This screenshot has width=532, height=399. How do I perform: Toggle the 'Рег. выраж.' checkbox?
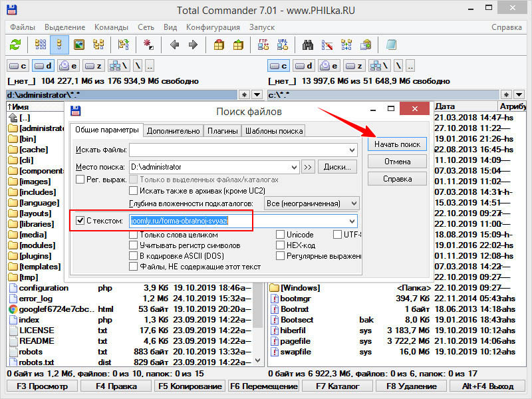pyautogui.click(x=80, y=179)
